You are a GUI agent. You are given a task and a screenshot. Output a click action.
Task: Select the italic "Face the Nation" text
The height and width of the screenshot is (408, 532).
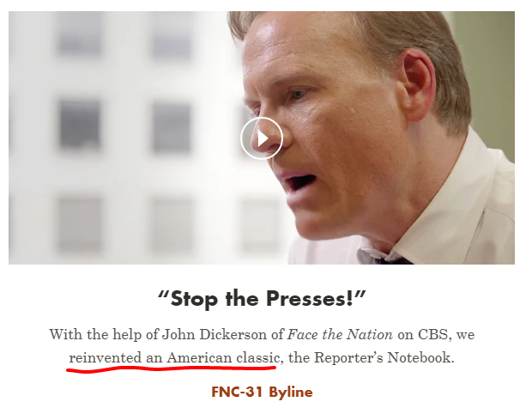(340, 335)
